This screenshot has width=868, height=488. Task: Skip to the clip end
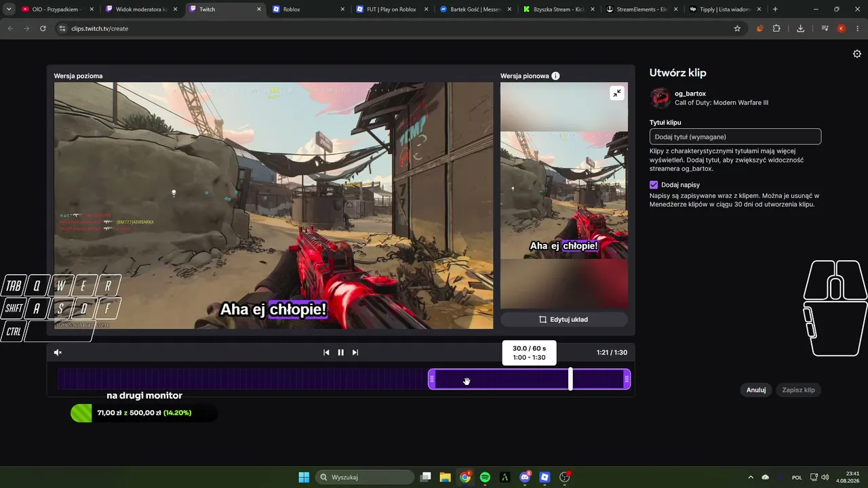point(355,352)
